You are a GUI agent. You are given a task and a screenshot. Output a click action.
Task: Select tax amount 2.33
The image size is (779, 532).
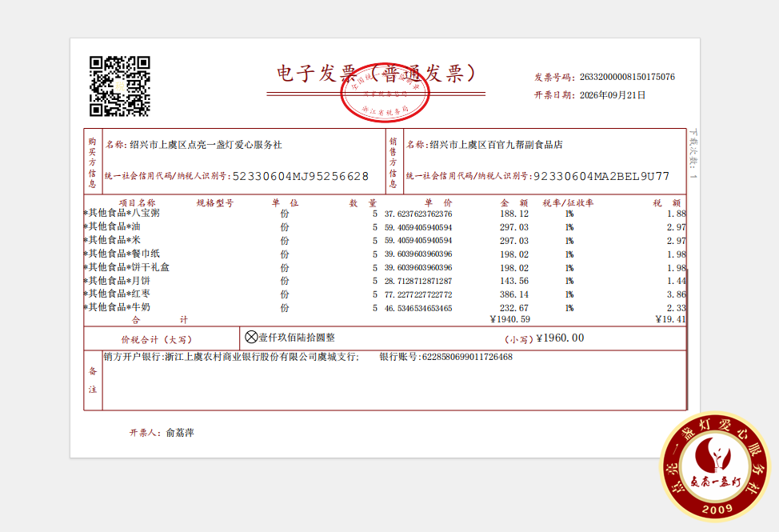[676, 308]
